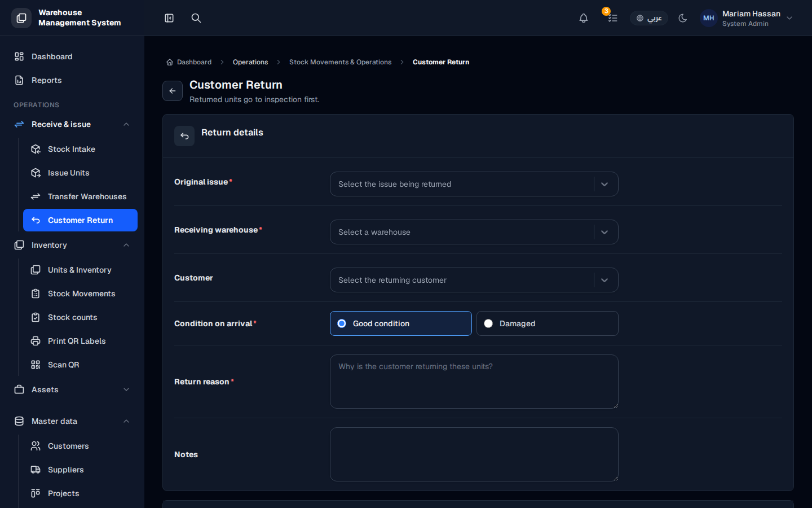Screen dimensions: 812x508
Task: Open the returning customer dropdown
Action: tap(474, 280)
